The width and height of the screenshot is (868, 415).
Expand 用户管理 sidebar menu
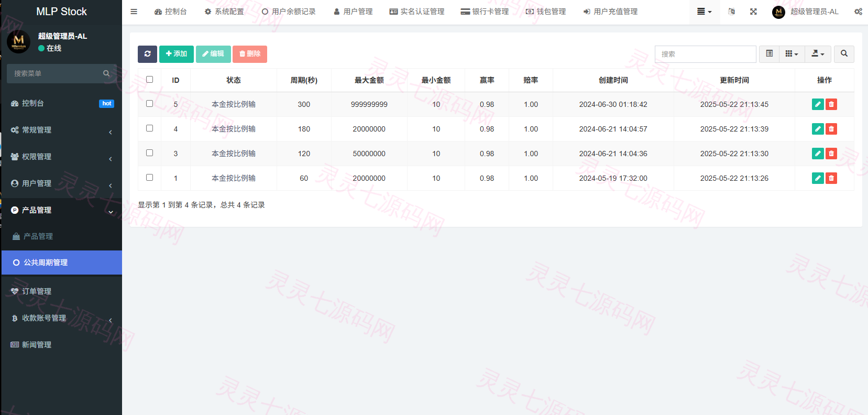click(61, 183)
